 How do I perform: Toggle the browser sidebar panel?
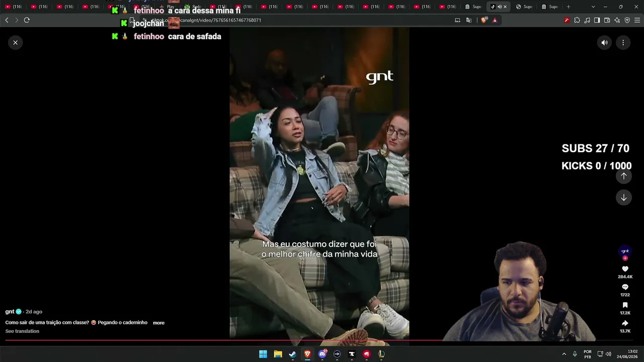pyautogui.click(x=597, y=20)
